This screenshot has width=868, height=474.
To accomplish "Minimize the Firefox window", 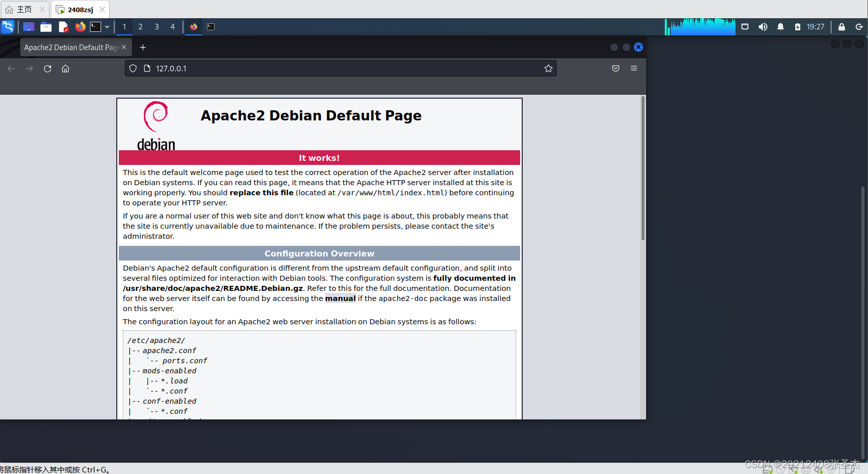I will 614,47.
